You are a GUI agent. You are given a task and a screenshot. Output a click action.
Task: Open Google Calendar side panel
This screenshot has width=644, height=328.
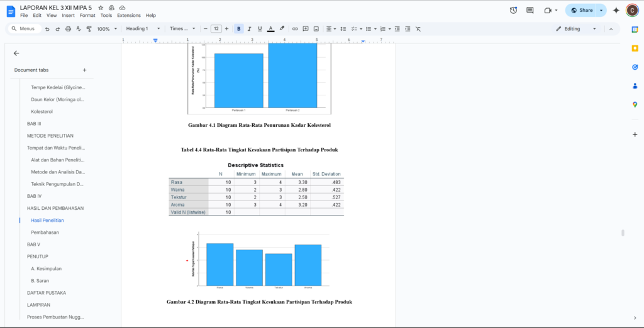[635, 30]
